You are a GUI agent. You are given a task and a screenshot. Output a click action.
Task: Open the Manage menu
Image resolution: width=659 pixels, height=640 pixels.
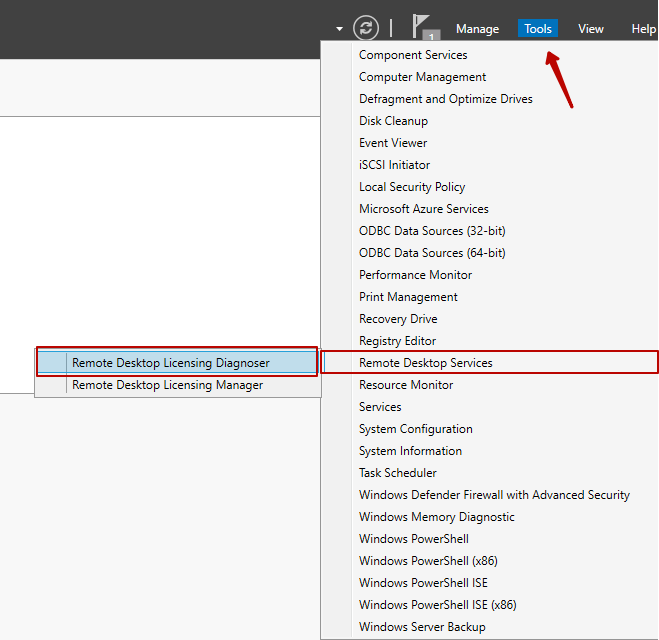(x=477, y=29)
